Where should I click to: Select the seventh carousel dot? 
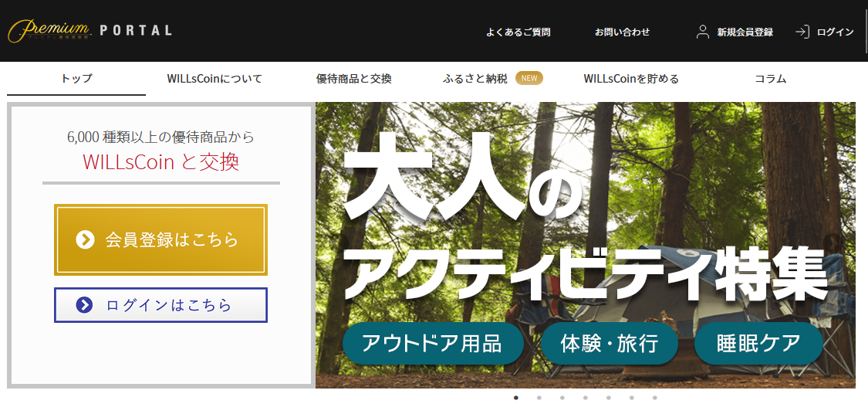(x=655, y=397)
